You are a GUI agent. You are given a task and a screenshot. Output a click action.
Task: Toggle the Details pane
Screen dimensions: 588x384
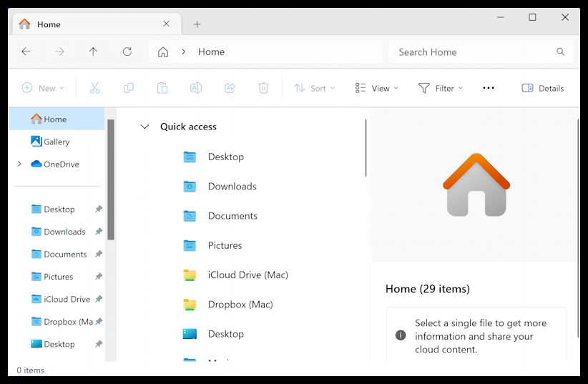pos(543,88)
